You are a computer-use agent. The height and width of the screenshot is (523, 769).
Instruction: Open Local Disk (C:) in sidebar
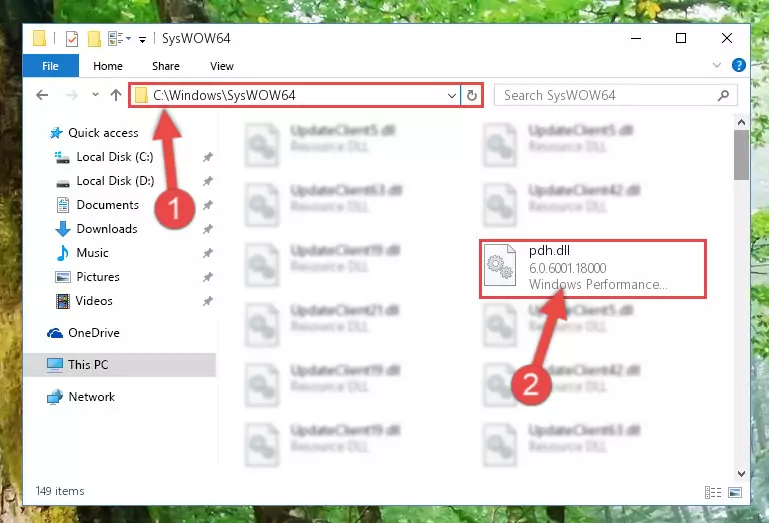(115, 157)
